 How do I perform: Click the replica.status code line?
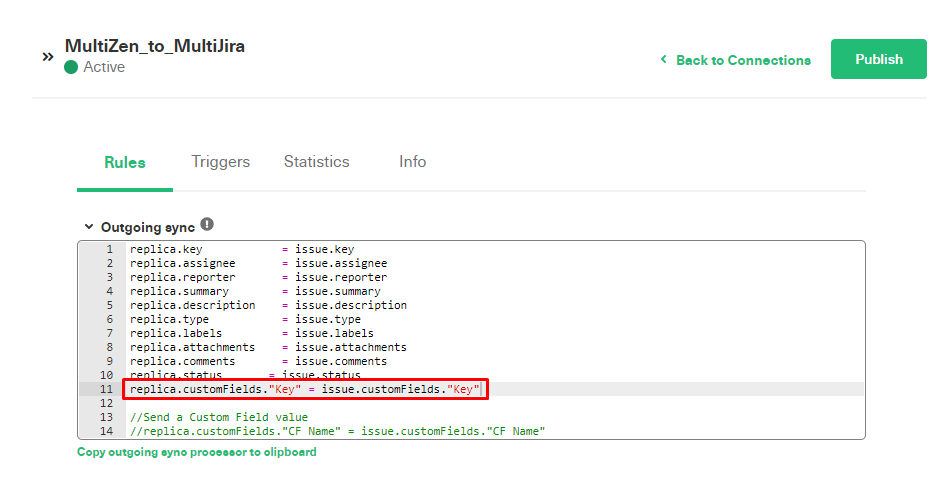(x=245, y=375)
